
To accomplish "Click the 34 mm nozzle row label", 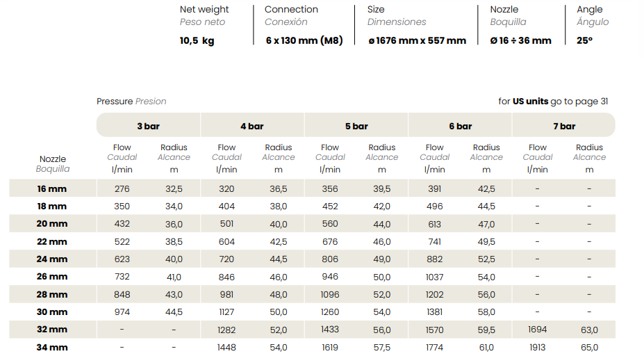I will [x=52, y=347].
